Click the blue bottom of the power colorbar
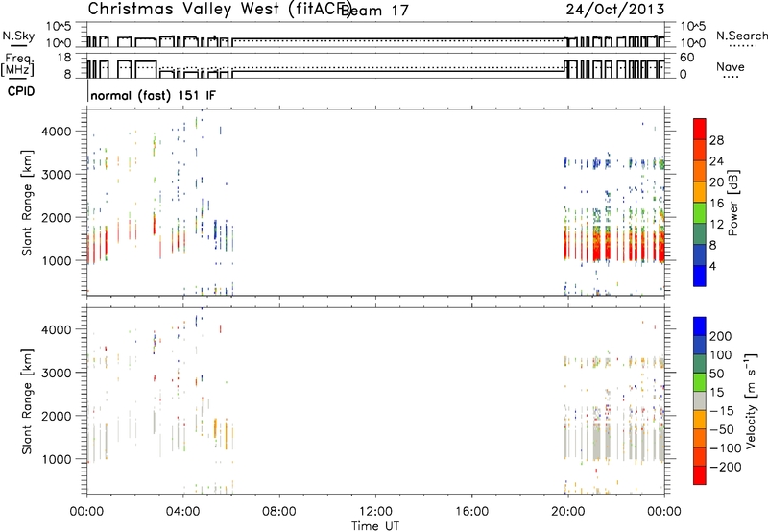 point(700,276)
